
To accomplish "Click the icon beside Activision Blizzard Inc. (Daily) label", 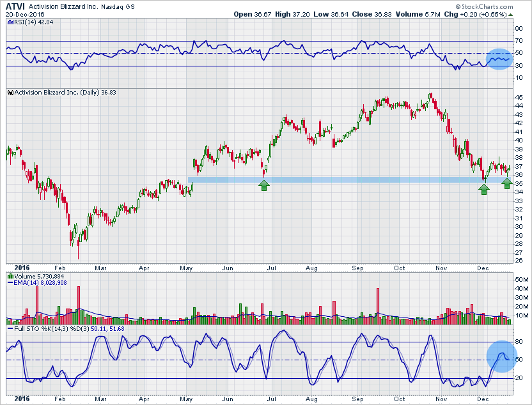I will tap(10, 93).
